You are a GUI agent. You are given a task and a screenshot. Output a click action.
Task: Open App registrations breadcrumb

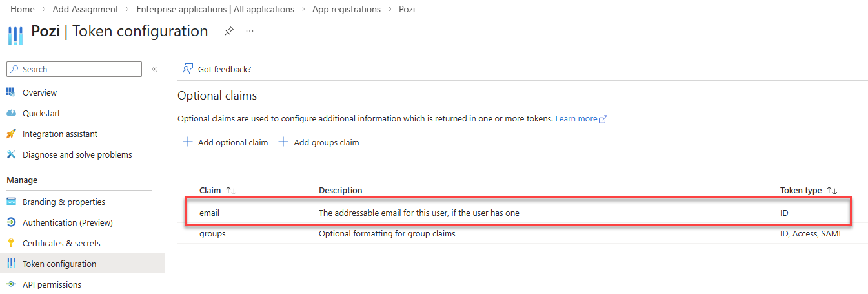347,9
